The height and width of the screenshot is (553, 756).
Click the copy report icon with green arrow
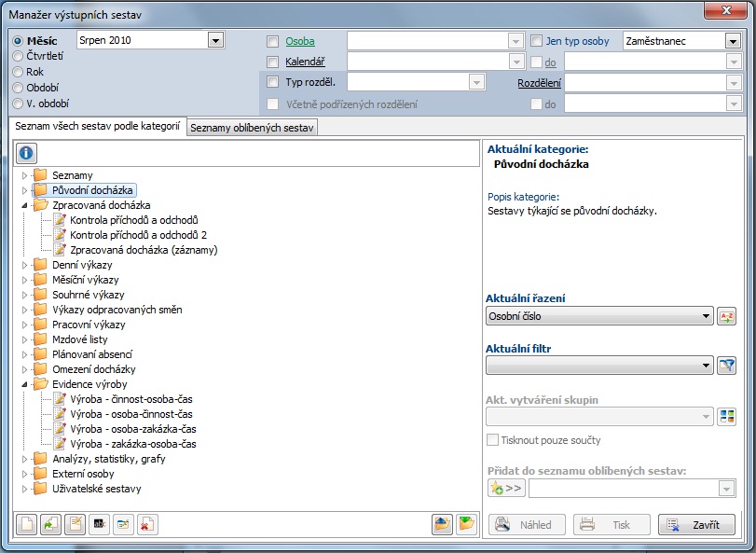50,524
